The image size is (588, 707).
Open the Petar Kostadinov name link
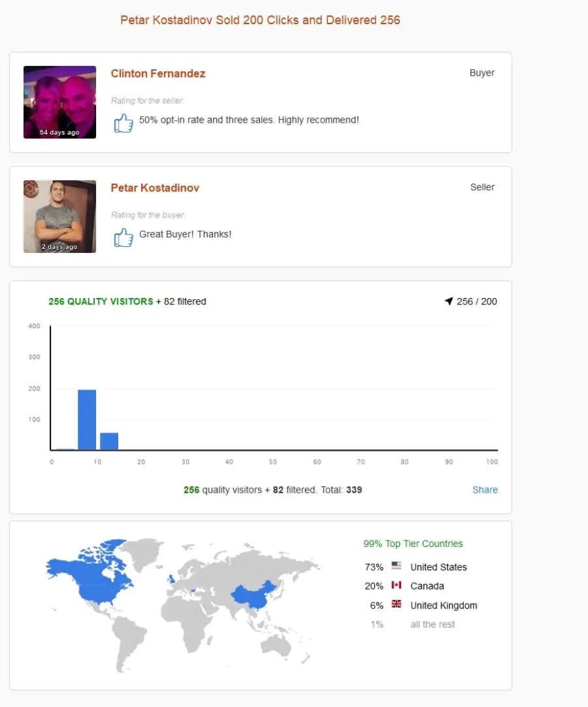click(x=155, y=188)
